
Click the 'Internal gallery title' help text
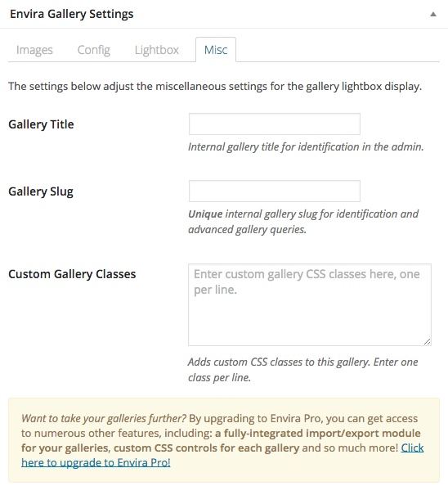click(306, 146)
